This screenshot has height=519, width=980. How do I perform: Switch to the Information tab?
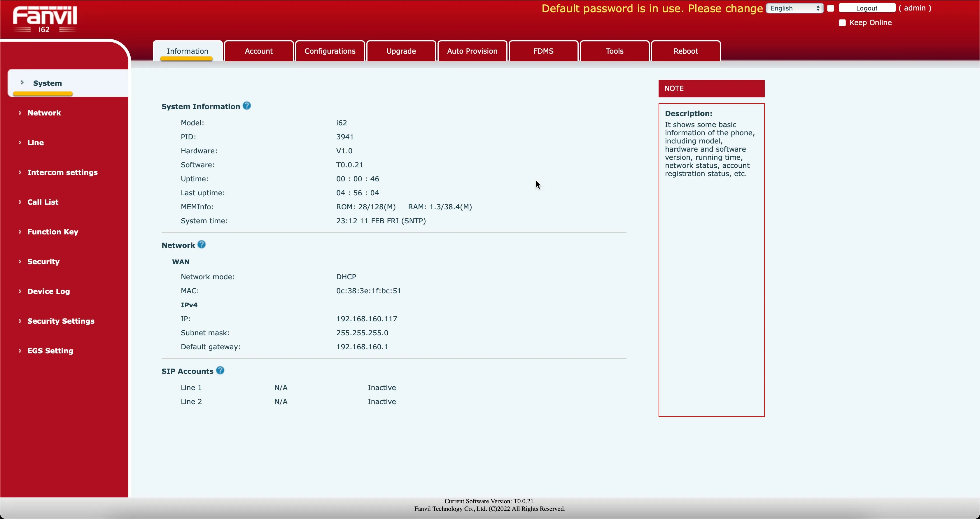point(188,51)
